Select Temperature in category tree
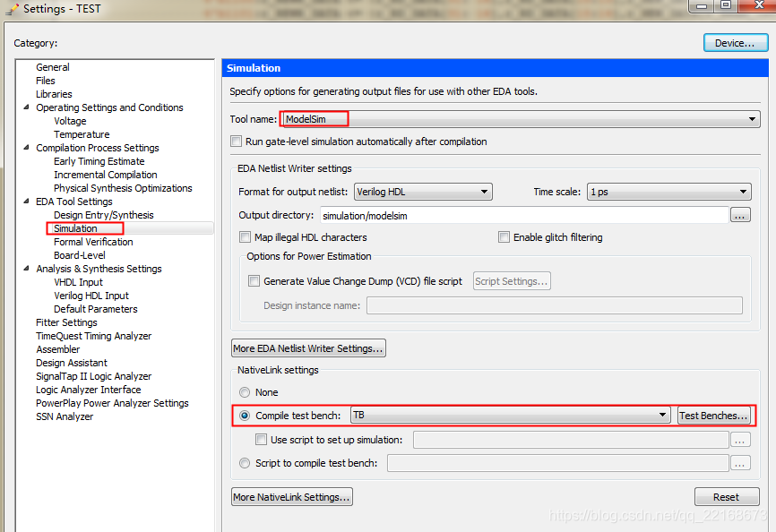776x532 pixels. pos(82,134)
